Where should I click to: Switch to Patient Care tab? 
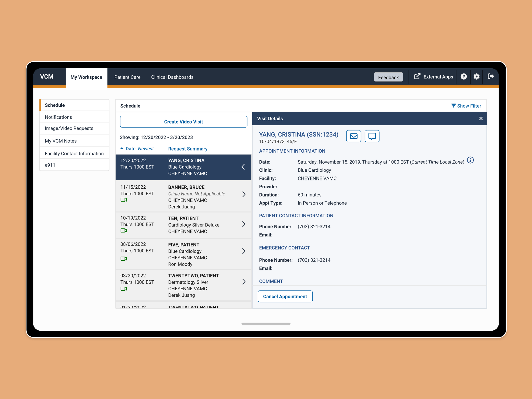tap(127, 77)
